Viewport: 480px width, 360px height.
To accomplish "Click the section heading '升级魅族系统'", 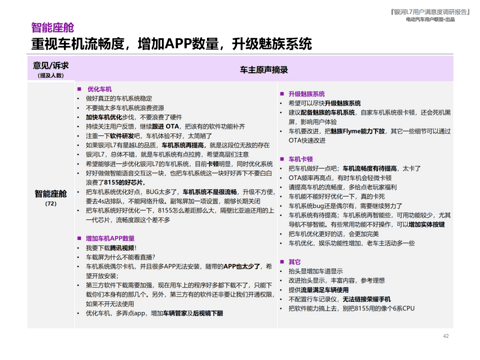I will coord(307,94).
